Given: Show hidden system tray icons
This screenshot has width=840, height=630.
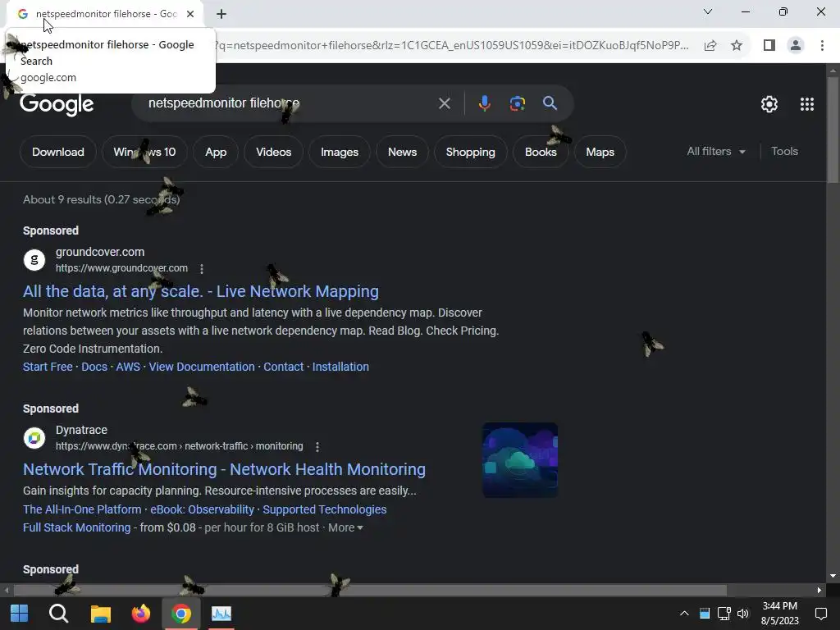Looking at the screenshot, I should 684,614.
